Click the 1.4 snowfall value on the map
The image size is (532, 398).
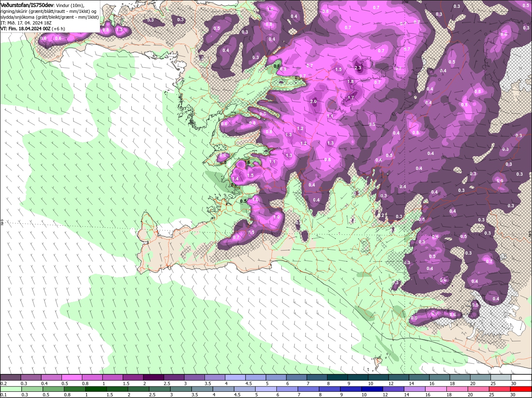coord(235,179)
